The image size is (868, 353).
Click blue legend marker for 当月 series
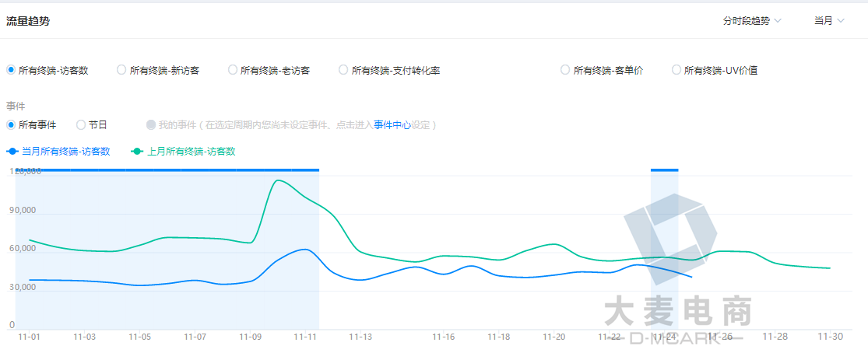click(12, 152)
